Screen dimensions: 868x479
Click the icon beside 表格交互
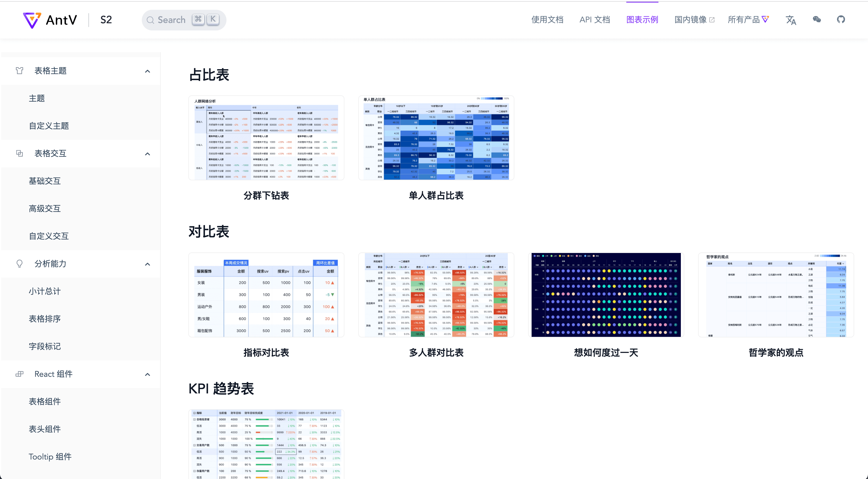(x=20, y=153)
